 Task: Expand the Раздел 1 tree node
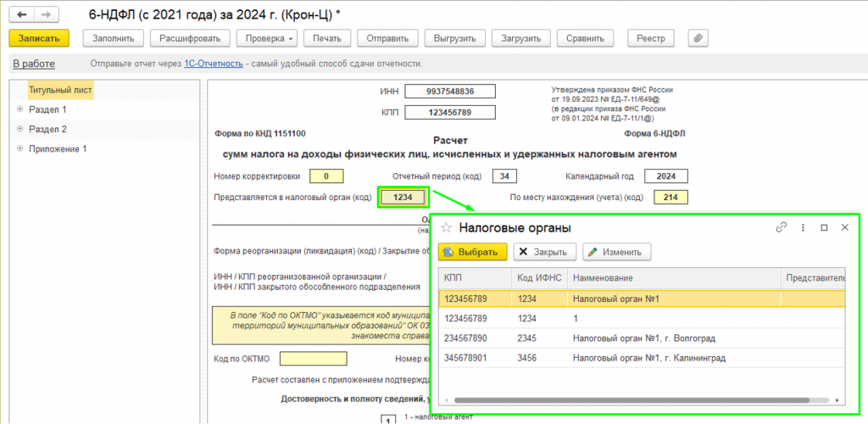point(19,109)
